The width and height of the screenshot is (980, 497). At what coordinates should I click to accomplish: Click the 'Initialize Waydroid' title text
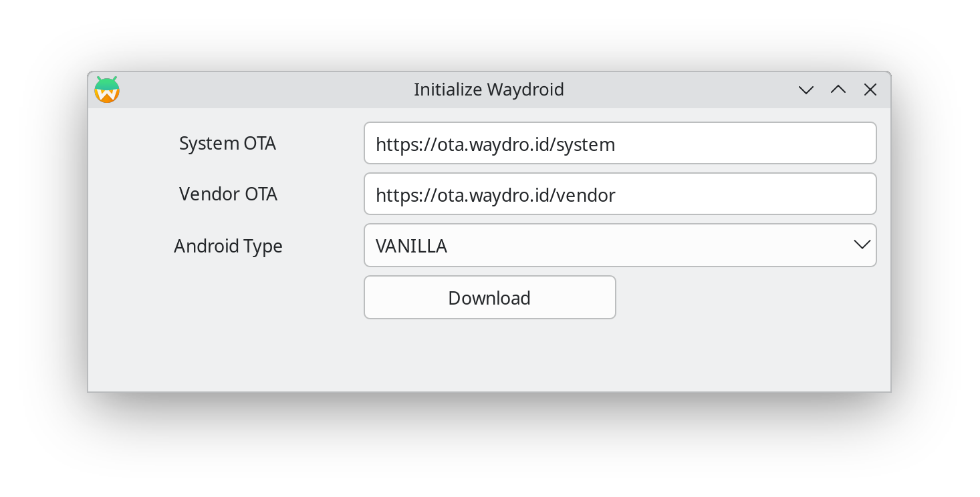489,90
